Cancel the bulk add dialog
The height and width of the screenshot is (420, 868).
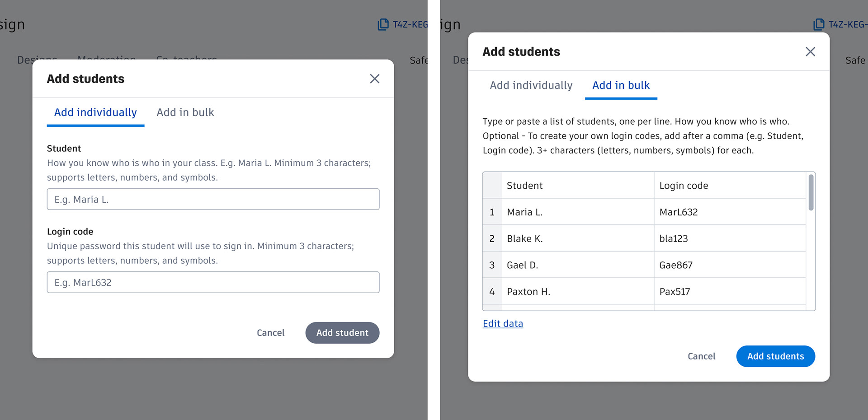tap(701, 356)
